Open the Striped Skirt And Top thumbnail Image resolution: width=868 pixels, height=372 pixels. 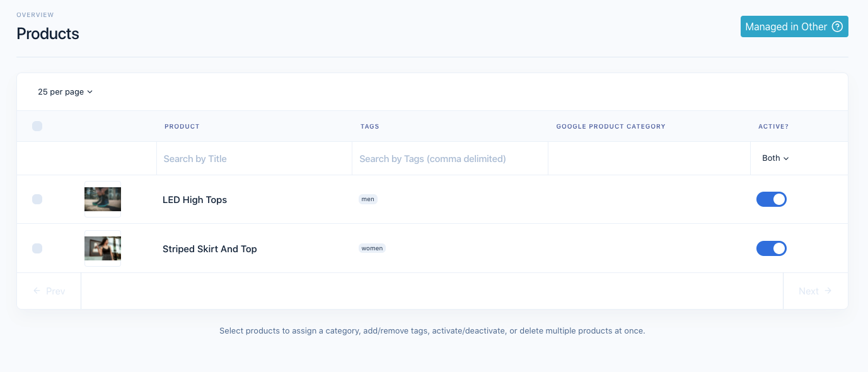click(x=103, y=248)
